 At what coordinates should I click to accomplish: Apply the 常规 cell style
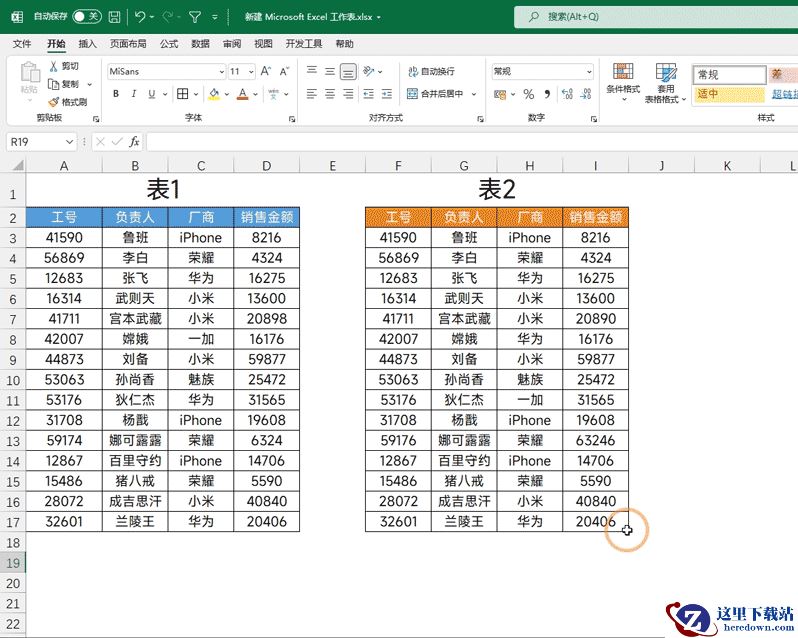coord(729,75)
